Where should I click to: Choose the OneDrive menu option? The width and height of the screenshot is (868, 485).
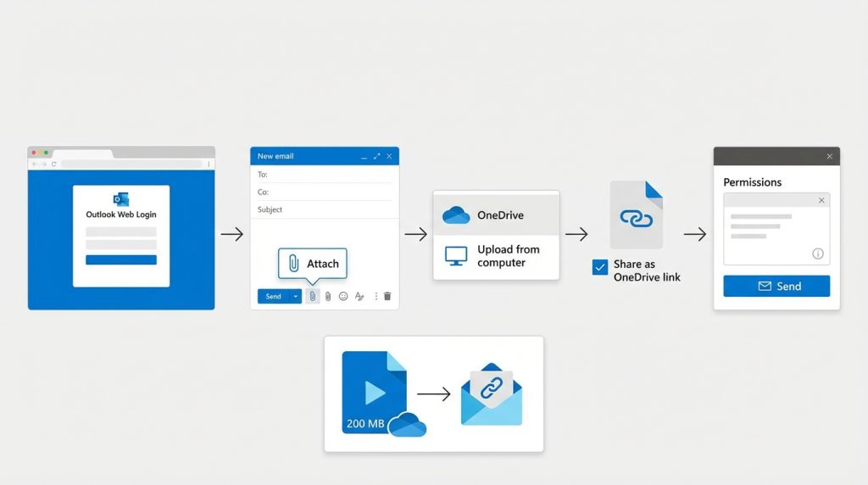496,215
